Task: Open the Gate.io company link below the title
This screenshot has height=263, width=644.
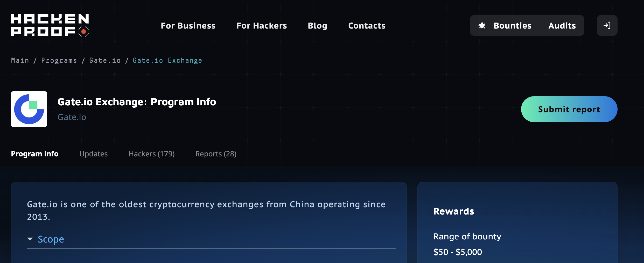Action: click(72, 117)
